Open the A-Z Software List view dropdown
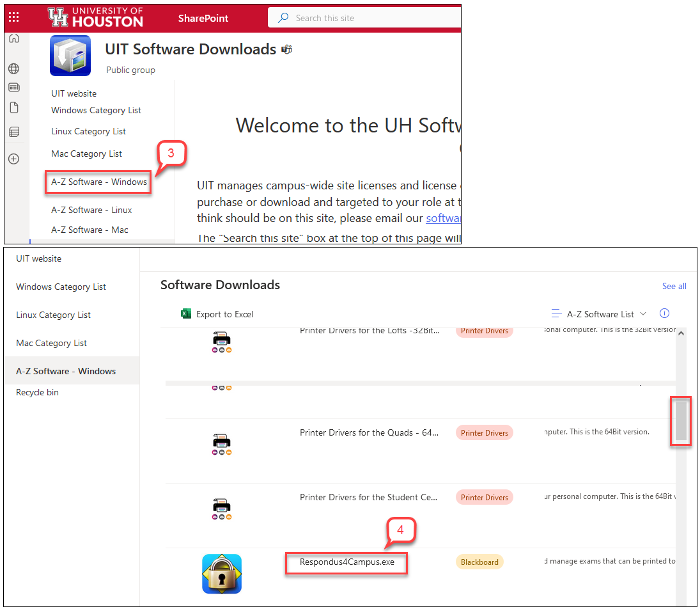 606,314
